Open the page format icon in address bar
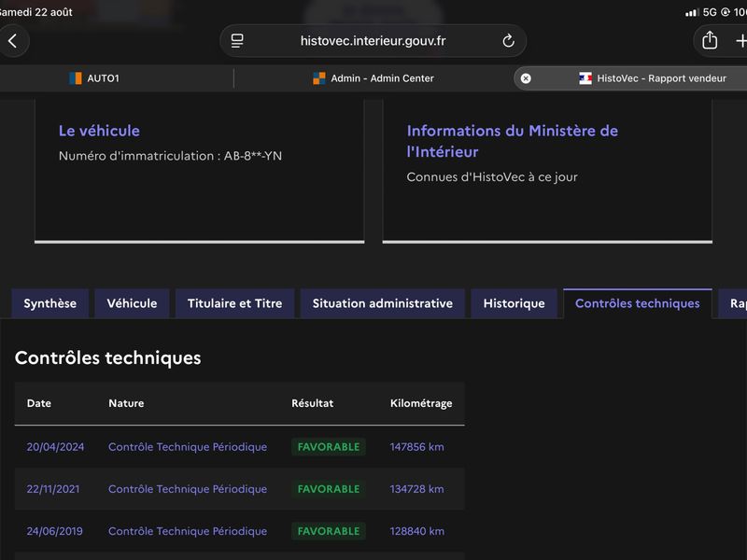The height and width of the screenshot is (560, 747). click(237, 41)
